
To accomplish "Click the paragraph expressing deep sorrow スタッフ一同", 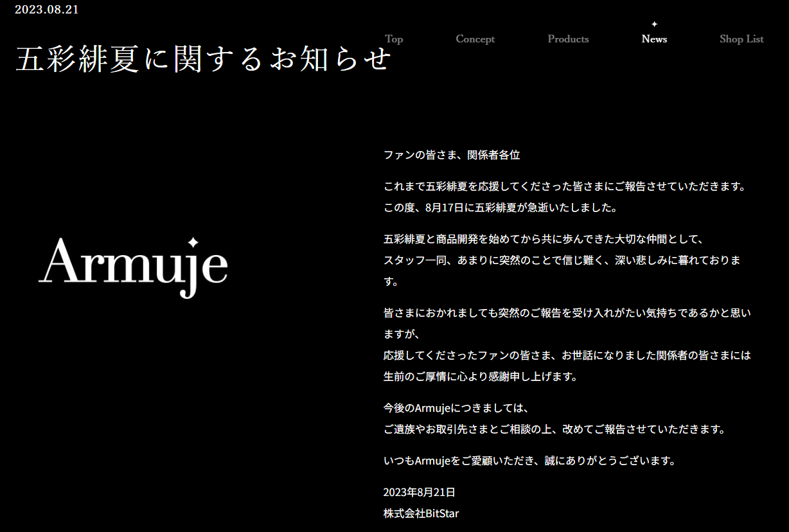I will (x=562, y=260).
